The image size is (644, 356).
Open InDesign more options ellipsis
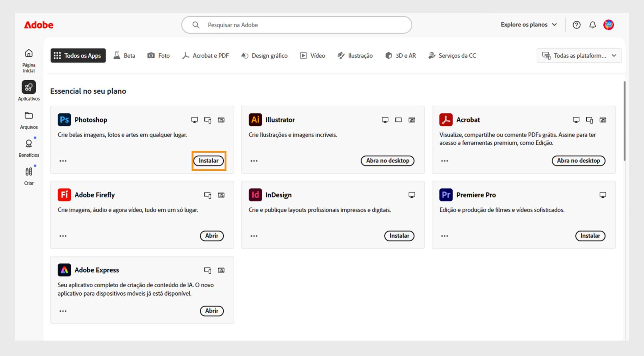[254, 236]
